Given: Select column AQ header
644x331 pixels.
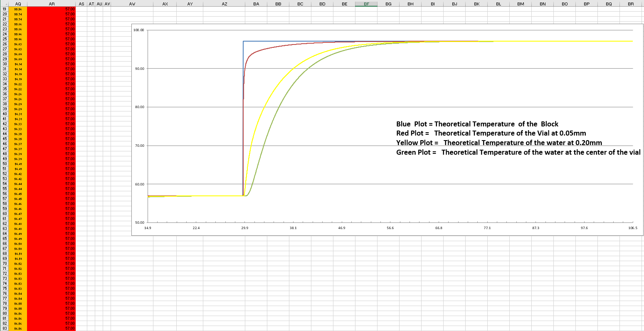Looking at the screenshot, I should click(18, 4).
